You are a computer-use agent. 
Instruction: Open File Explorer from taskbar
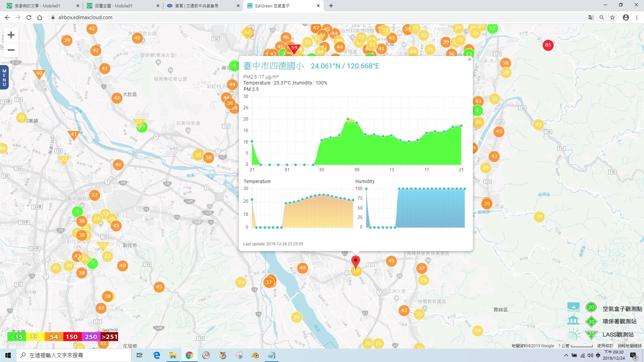pyautogui.click(x=173, y=355)
